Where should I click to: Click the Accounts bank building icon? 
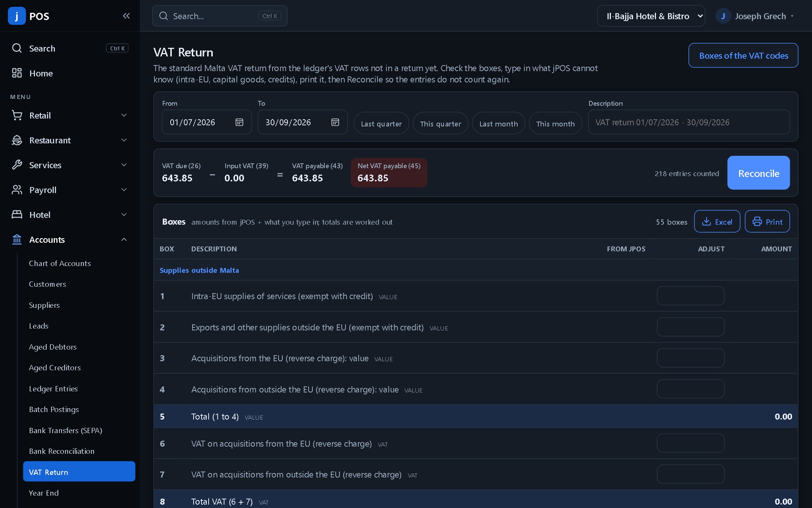point(17,239)
